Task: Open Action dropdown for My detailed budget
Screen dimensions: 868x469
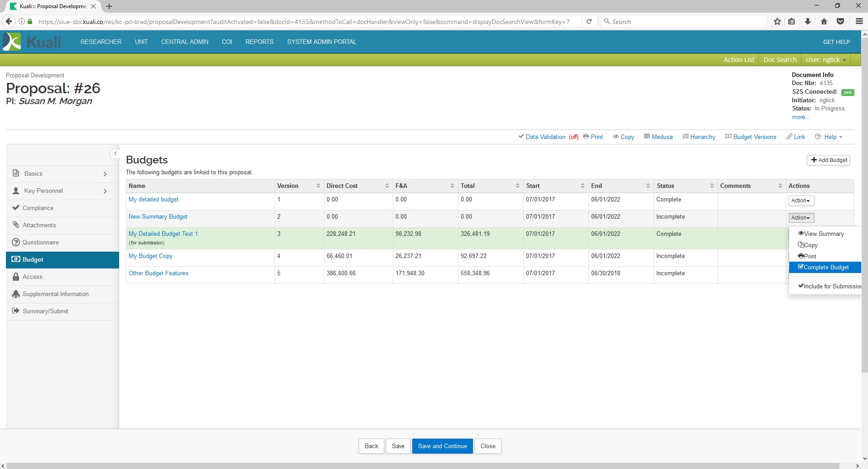Action: pos(800,201)
